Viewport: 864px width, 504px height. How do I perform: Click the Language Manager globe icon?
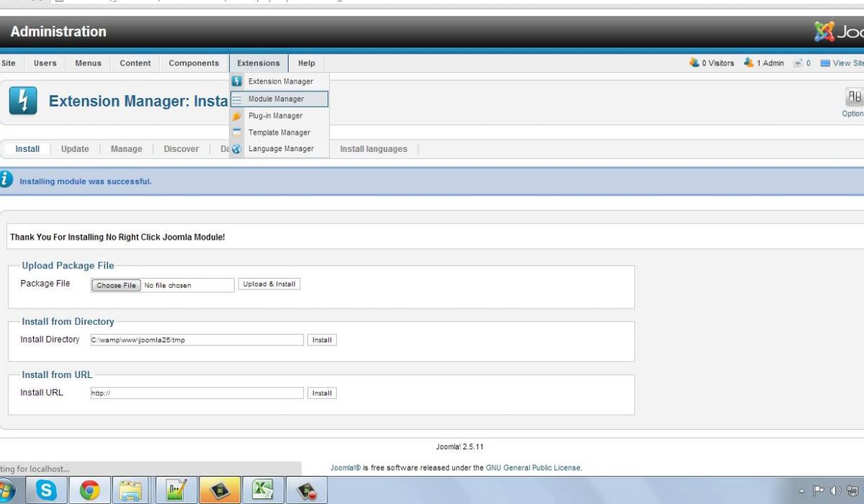(x=236, y=149)
